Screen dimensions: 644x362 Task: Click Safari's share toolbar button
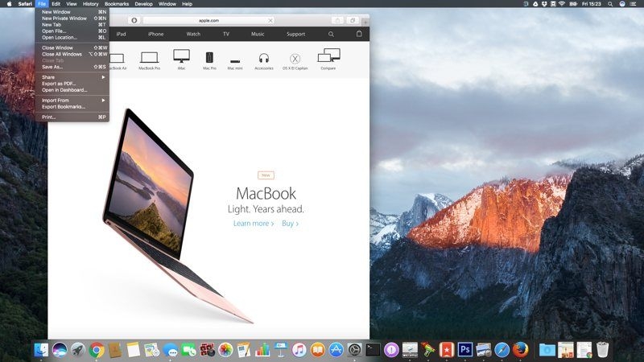[x=337, y=21]
